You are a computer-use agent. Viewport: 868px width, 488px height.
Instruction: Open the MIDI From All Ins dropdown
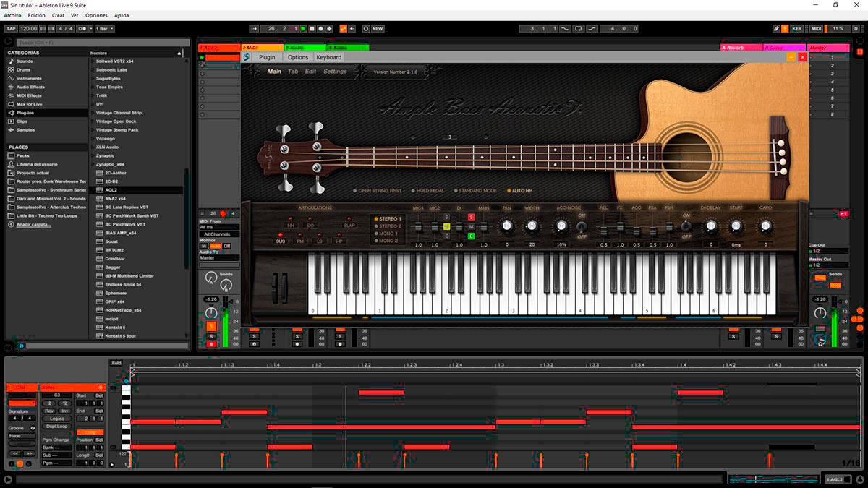pos(218,227)
